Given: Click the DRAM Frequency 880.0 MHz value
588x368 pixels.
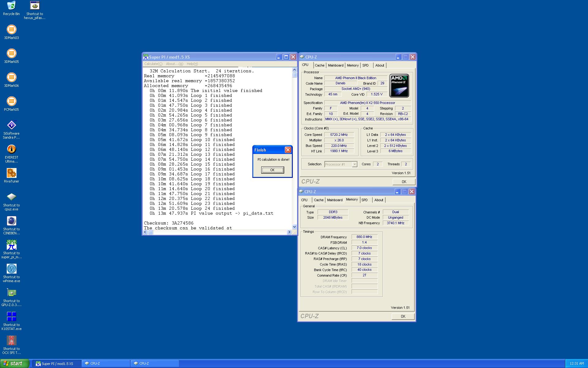Looking at the screenshot, I should [x=364, y=237].
